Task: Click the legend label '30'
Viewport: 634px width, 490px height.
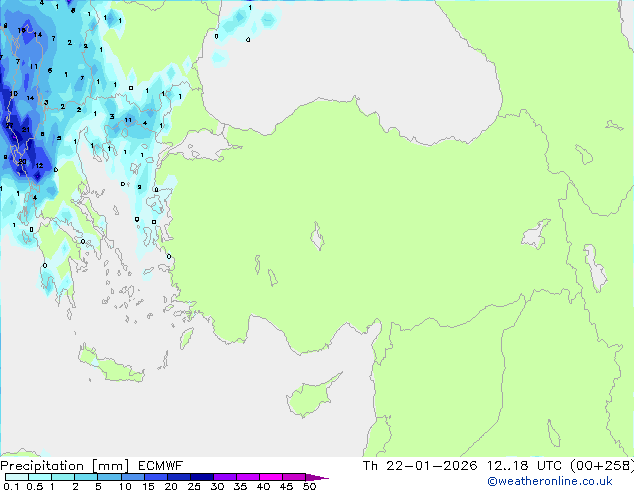Action: click(x=217, y=486)
